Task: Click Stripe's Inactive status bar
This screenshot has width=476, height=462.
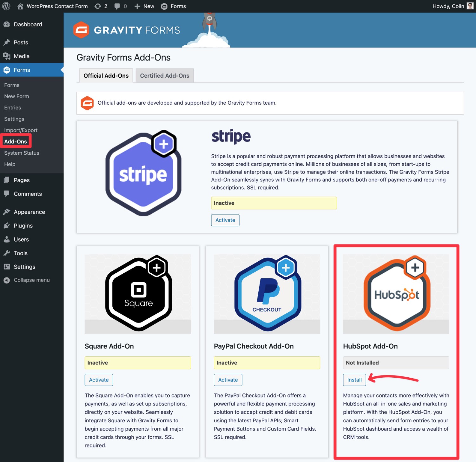Action: (x=274, y=203)
